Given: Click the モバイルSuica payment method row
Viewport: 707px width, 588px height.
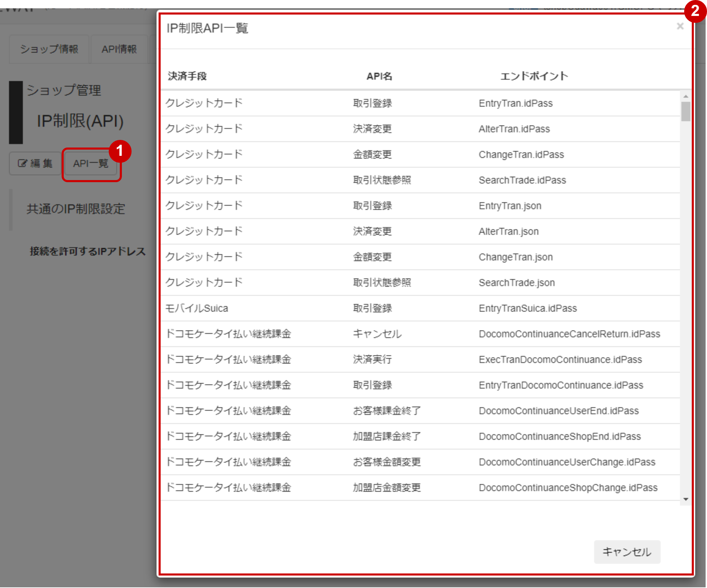Looking at the screenshot, I should (x=197, y=308).
